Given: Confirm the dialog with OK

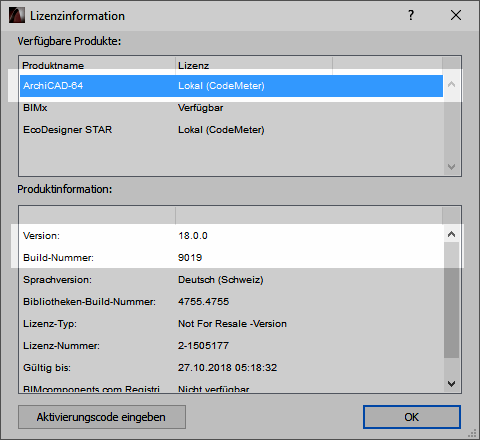Looking at the screenshot, I should pyautogui.click(x=412, y=417).
